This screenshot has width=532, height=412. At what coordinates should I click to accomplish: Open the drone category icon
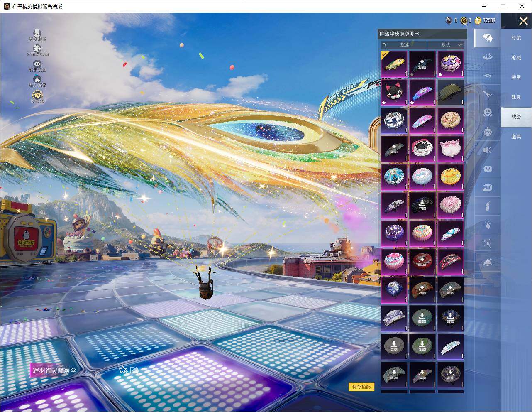[488, 76]
